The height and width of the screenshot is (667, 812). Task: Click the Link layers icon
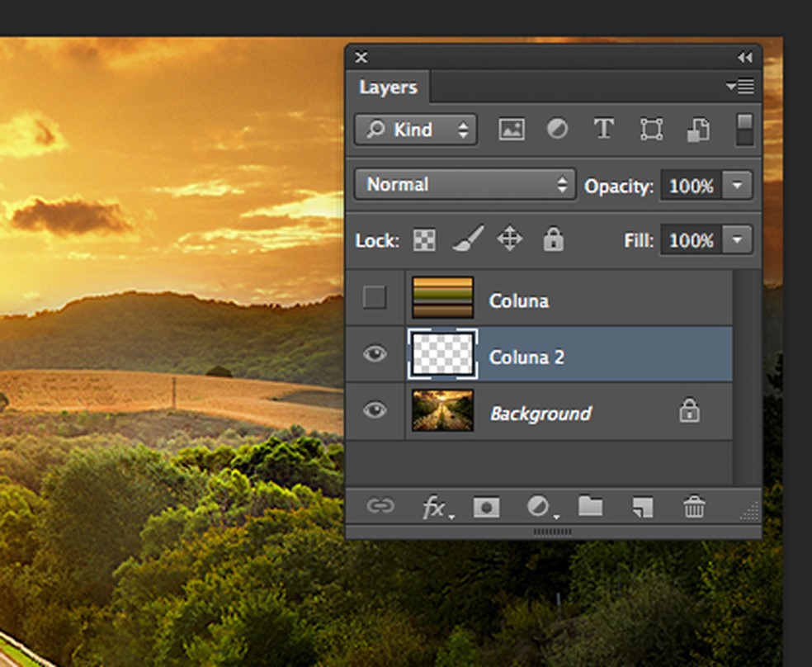pyautogui.click(x=380, y=506)
